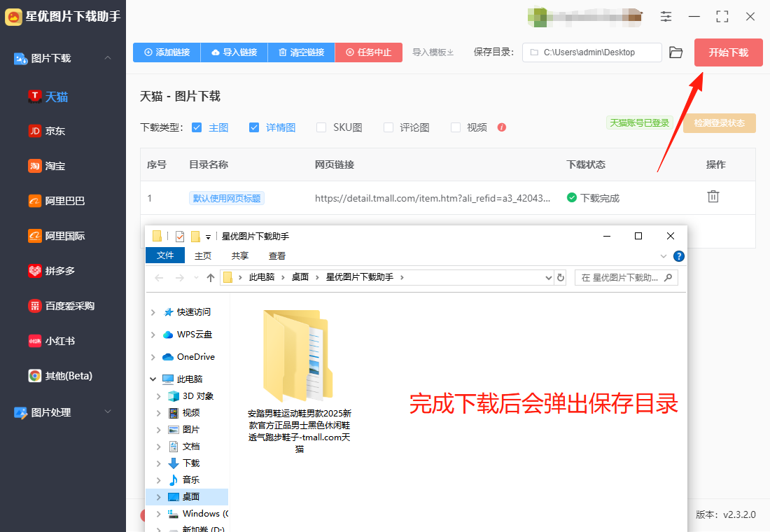Switch to the 查看 ribbon tab
This screenshot has width=770, height=532.
pyautogui.click(x=277, y=256)
